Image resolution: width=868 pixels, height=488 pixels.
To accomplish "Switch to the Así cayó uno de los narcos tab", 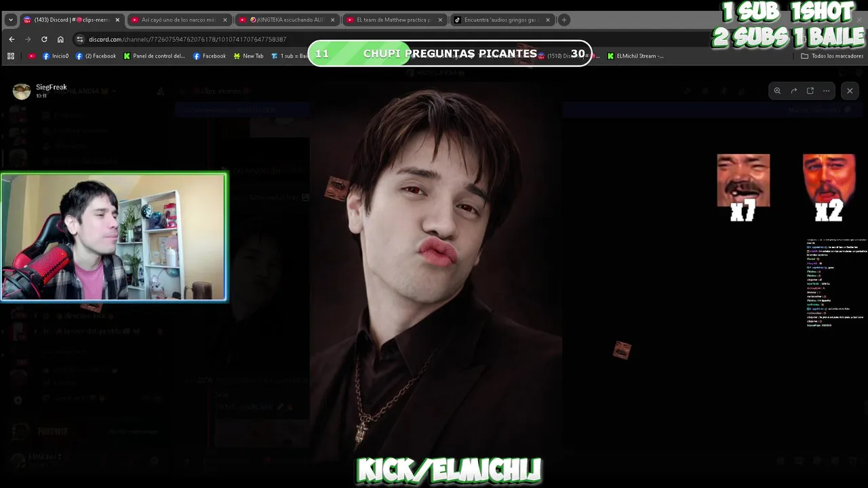I will point(179,20).
